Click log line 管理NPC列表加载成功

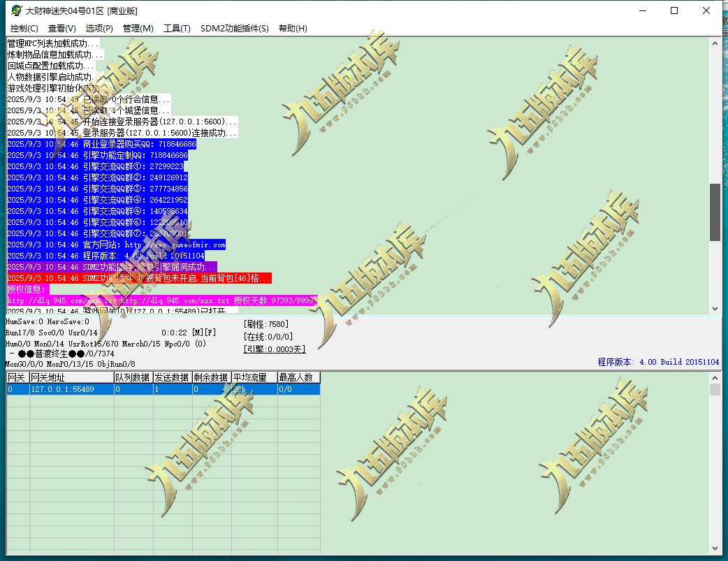53,43
